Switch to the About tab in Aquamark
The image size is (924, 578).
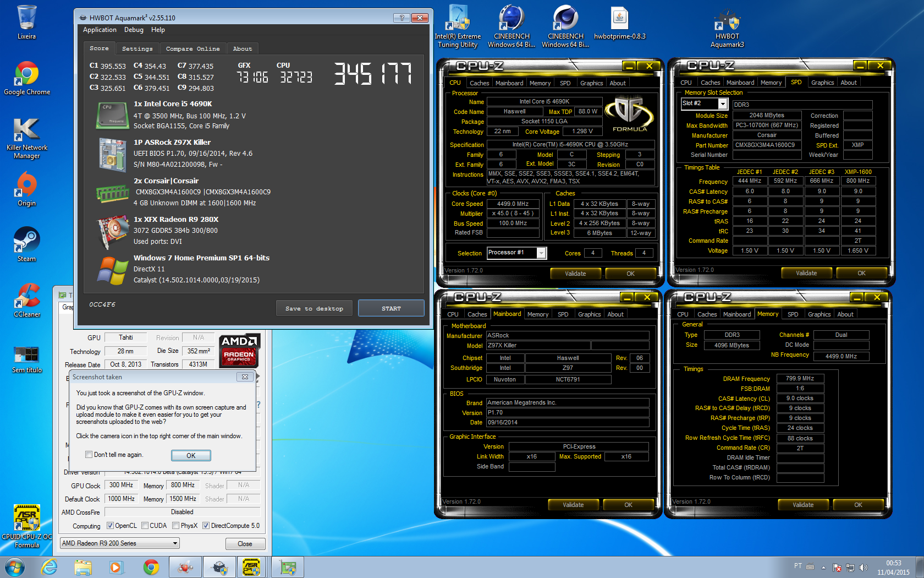(243, 49)
